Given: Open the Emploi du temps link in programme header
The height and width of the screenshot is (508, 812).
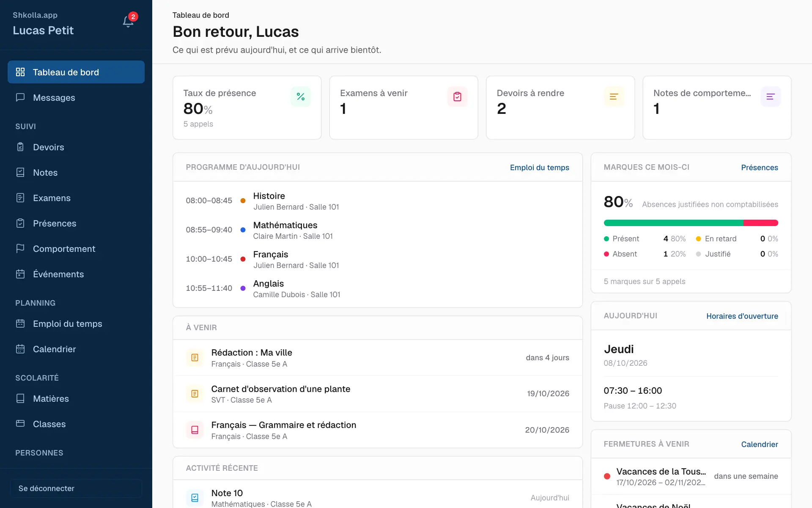Looking at the screenshot, I should (x=540, y=167).
